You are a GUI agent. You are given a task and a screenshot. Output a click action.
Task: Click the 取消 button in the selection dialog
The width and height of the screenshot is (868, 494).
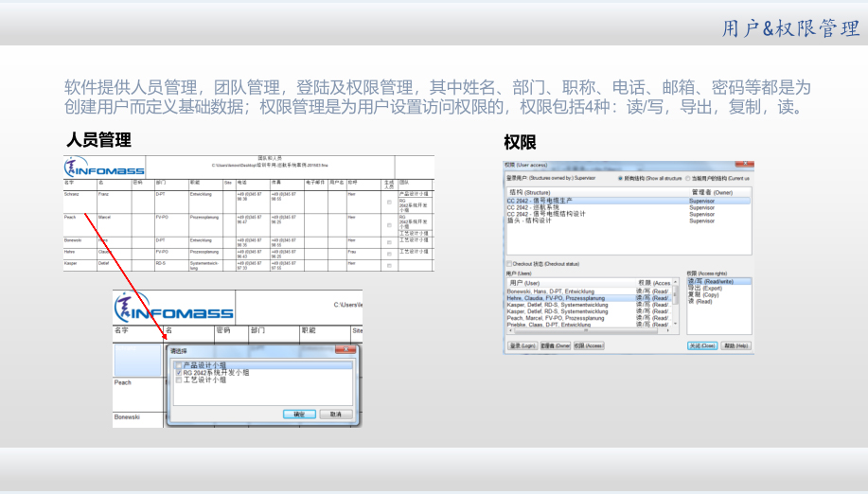click(334, 415)
